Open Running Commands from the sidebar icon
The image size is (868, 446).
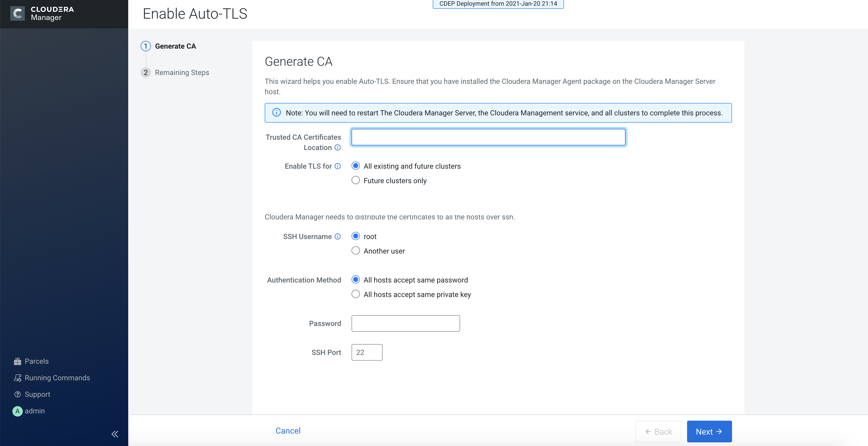click(x=18, y=378)
